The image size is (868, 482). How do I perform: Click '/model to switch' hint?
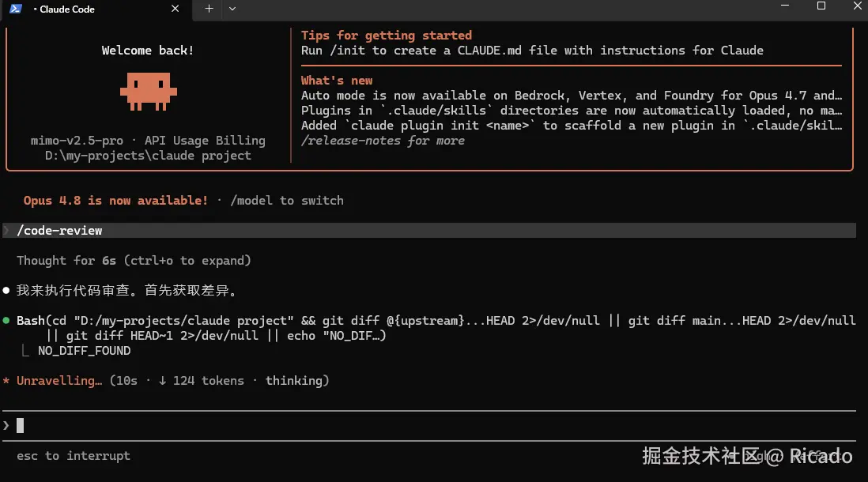pos(287,201)
